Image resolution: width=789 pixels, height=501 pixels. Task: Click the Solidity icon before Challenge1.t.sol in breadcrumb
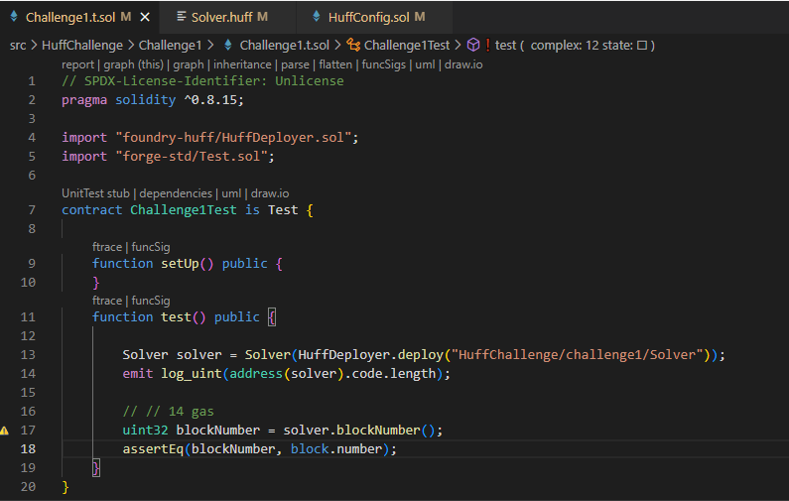[x=229, y=45]
